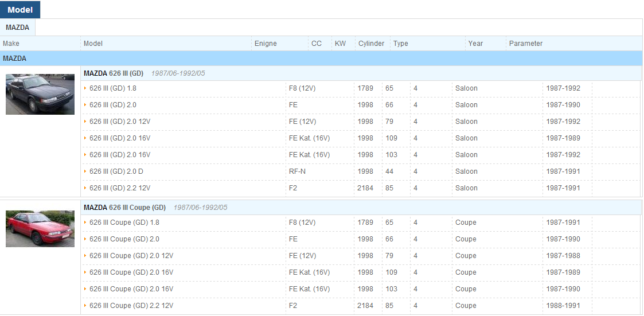Open the MAZDA 626 III Coupe (GD) heading

(x=124, y=208)
